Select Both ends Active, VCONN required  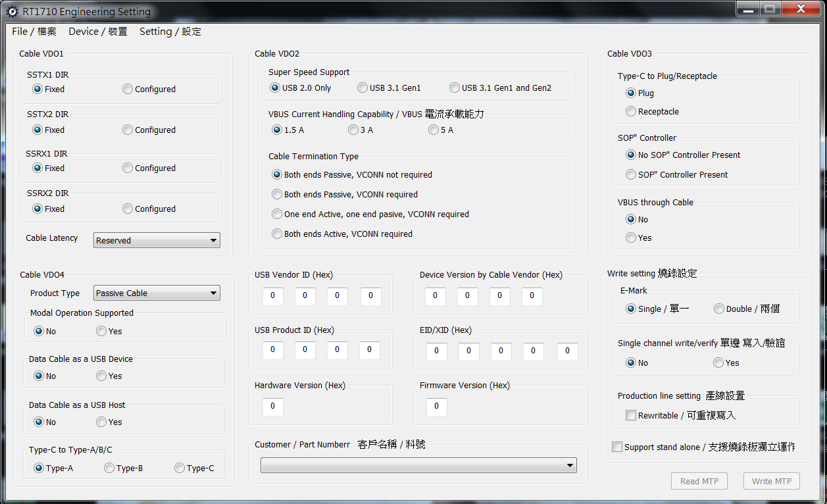(278, 234)
